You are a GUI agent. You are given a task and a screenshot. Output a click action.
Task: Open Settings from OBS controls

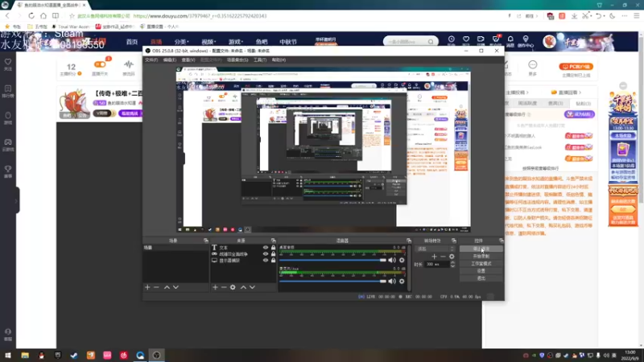481,271
